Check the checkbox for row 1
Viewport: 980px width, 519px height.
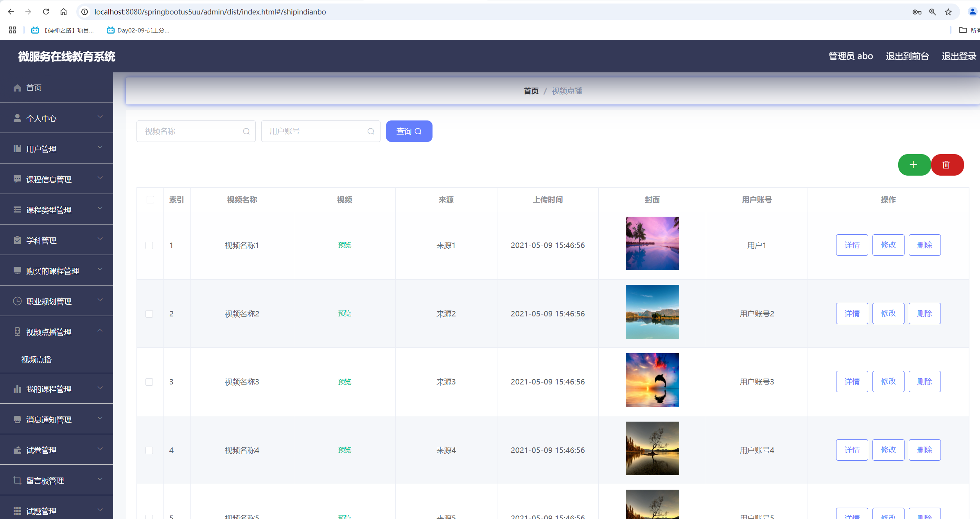149,245
